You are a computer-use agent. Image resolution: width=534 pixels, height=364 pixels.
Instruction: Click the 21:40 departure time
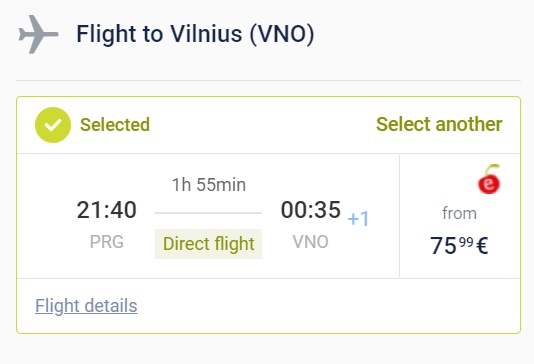(107, 210)
